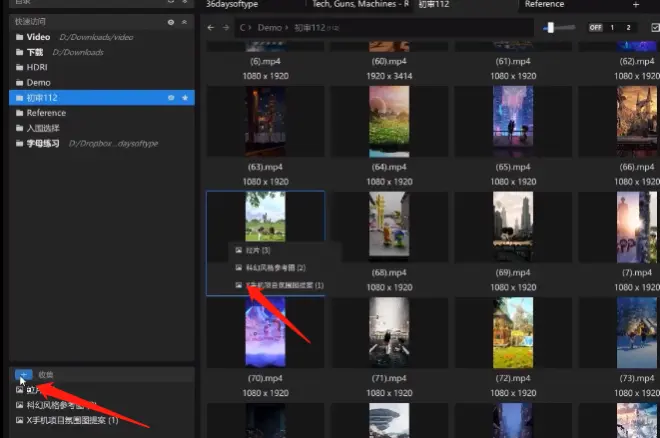
Task: Click the (62).mp4 file name
Action: pos(637,61)
